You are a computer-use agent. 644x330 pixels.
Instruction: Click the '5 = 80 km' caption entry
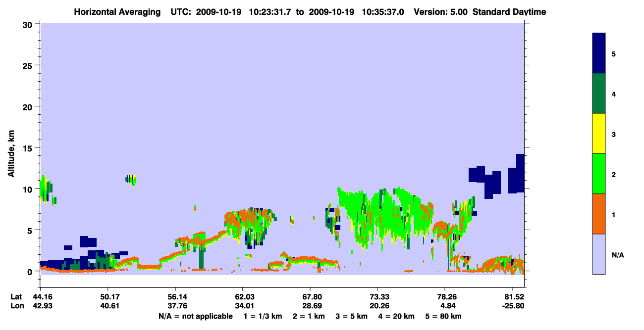(x=443, y=316)
